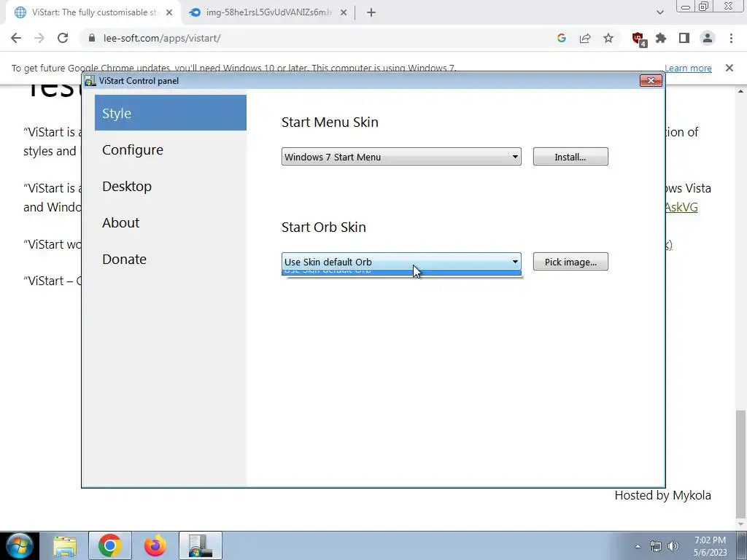Viewport: 747px width, 560px height.
Task: Click the Install... button
Action: point(570,157)
